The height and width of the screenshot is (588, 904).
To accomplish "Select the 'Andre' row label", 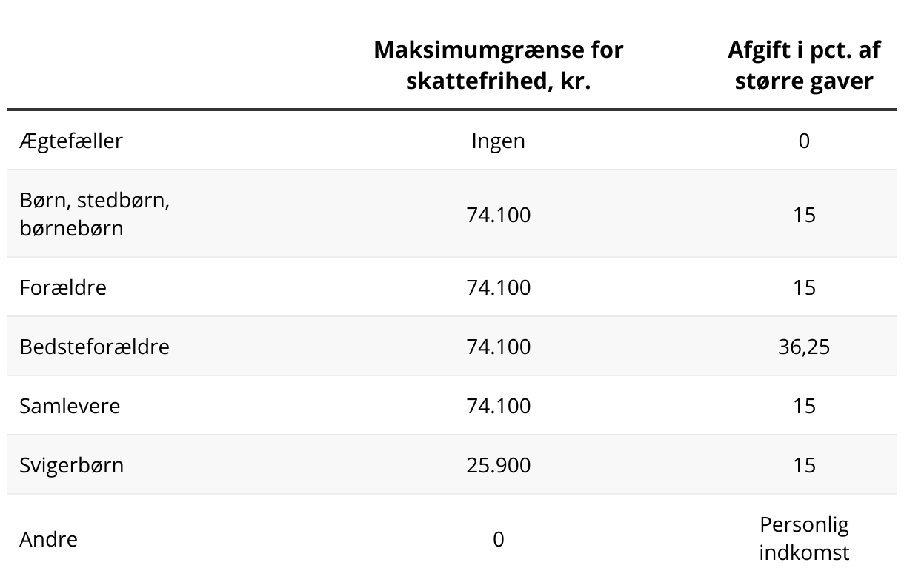I will [48, 539].
